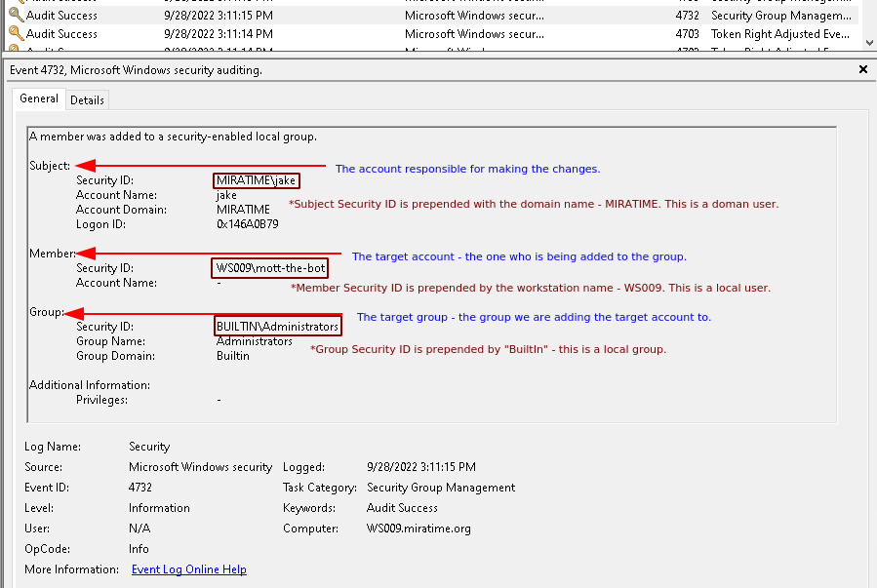The width and height of the screenshot is (877, 588).
Task: Click the Log Name value Security
Action: click(149, 446)
